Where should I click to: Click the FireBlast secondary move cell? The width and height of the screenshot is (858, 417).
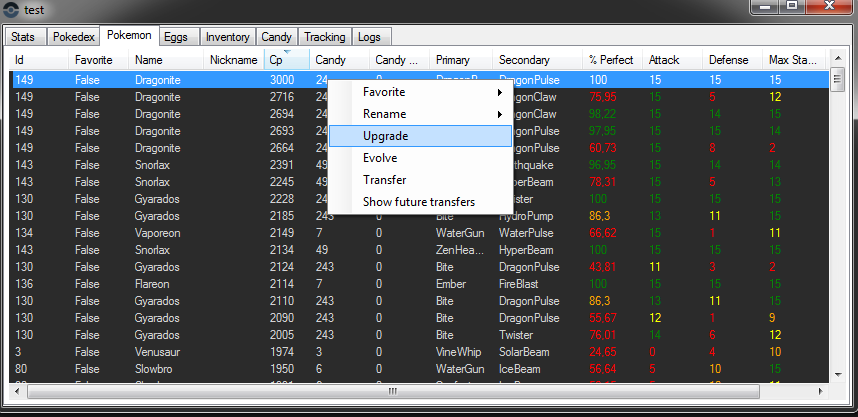pos(518,284)
